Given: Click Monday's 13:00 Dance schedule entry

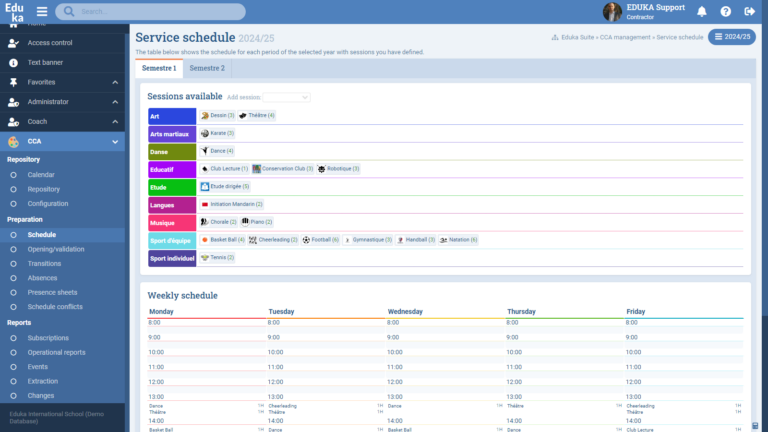Looking at the screenshot, I should (206, 406).
